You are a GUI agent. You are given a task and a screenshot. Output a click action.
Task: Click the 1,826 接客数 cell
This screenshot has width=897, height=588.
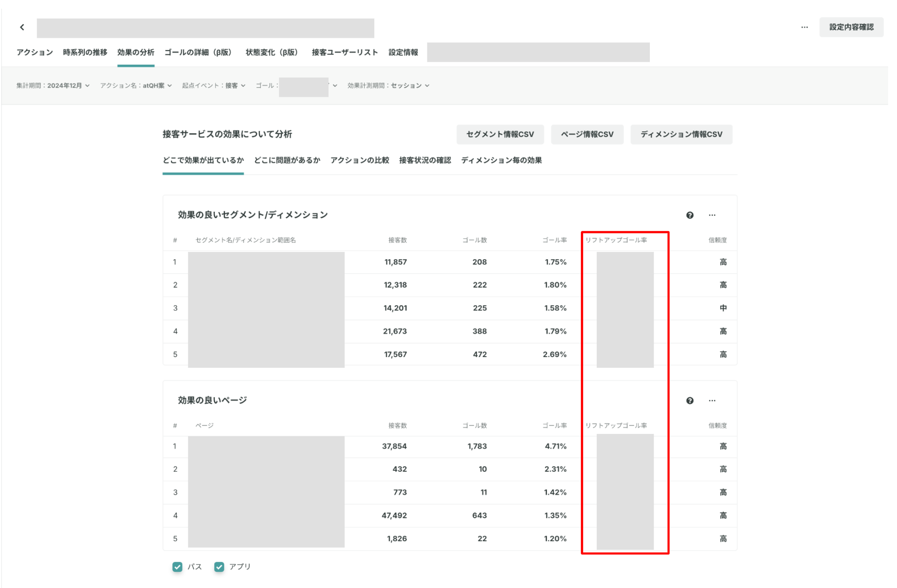[x=397, y=539]
